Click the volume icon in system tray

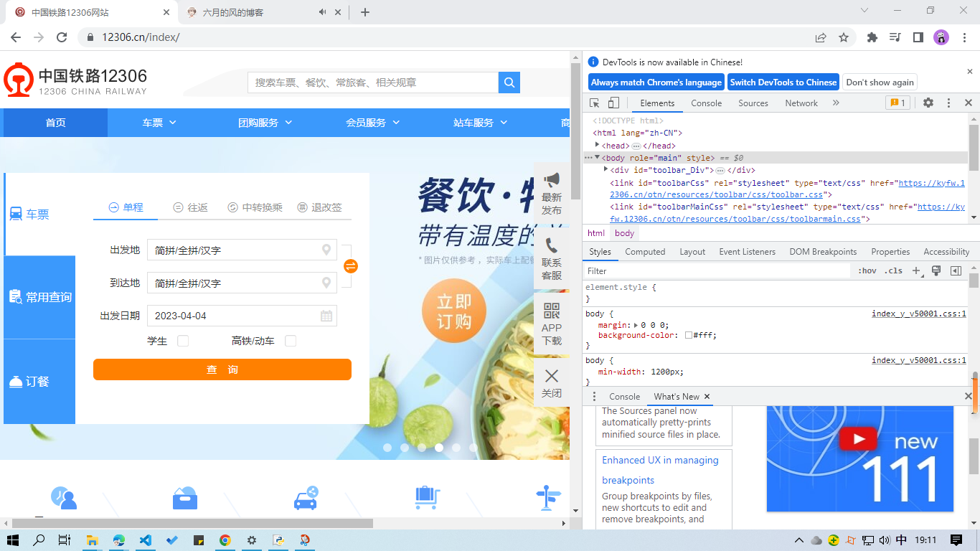(885, 540)
